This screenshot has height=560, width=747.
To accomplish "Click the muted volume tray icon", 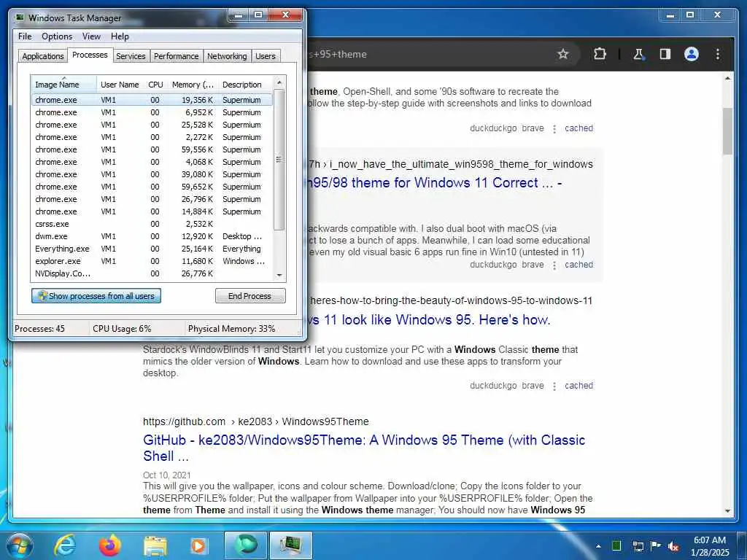I will pos(673,545).
